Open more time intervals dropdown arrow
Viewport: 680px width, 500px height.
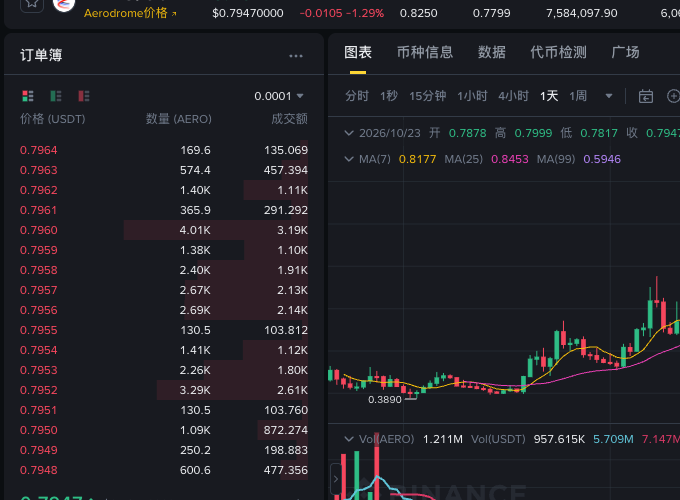tap(609, 96)
